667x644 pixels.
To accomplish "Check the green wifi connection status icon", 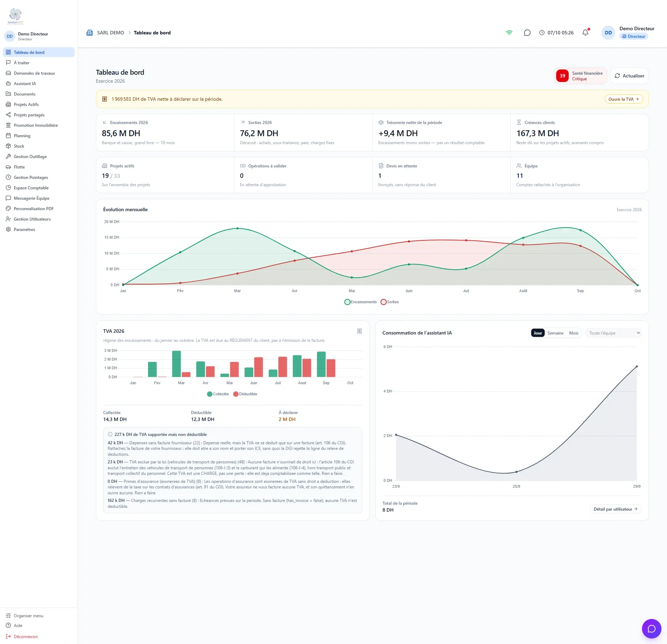I will 509,33.
